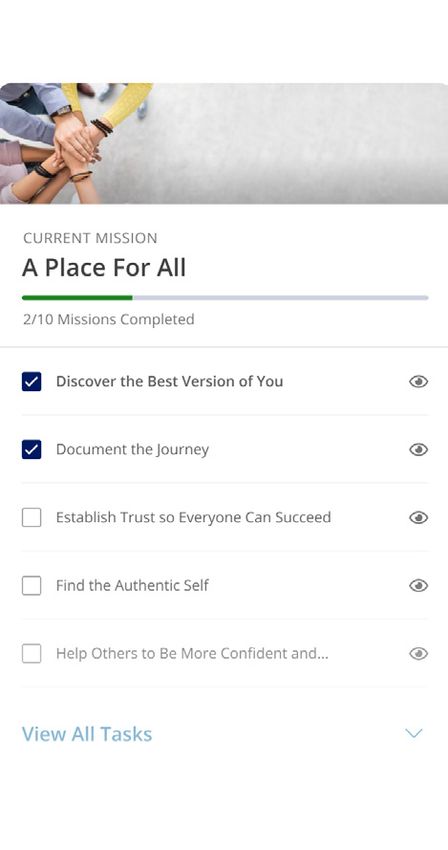
Task: Click eye icon for Discover the Best Version of You
Action: 418,382
